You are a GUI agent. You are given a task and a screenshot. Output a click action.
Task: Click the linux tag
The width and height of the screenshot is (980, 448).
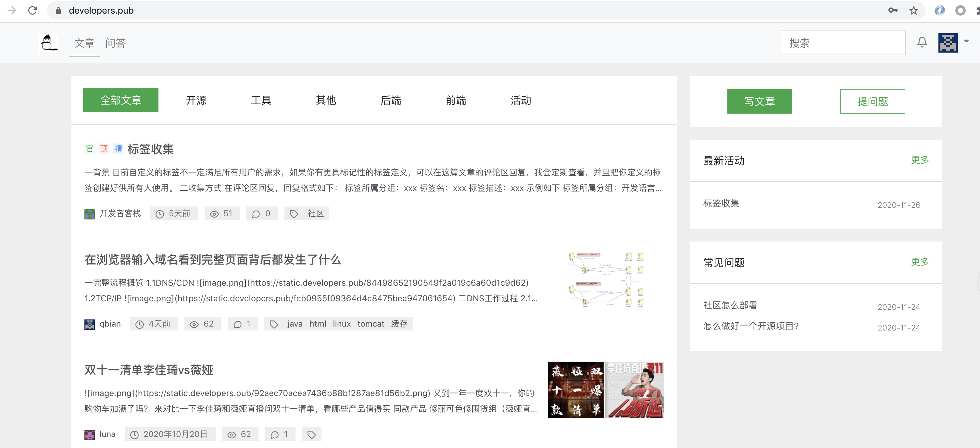(x=342, y=324)
